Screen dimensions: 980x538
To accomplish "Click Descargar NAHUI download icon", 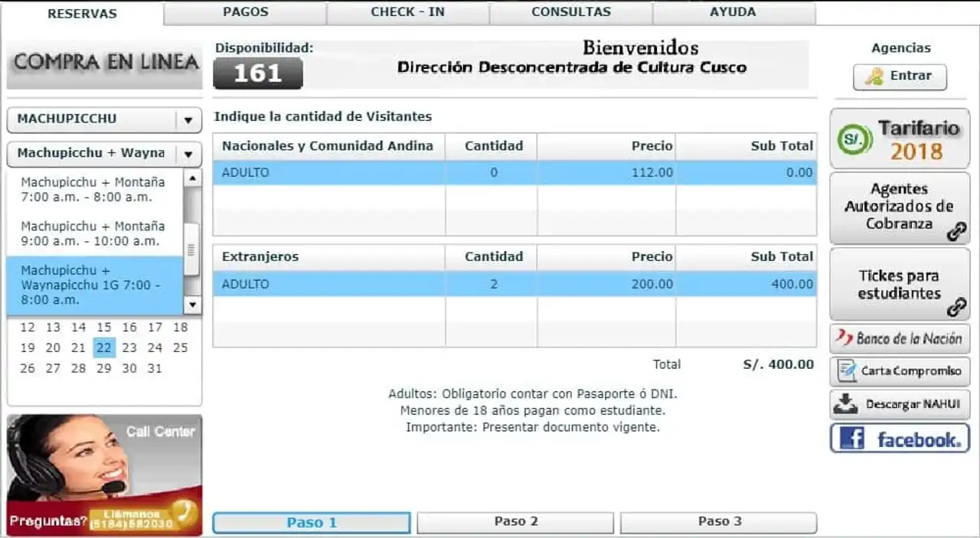I will tap(845, 404).
